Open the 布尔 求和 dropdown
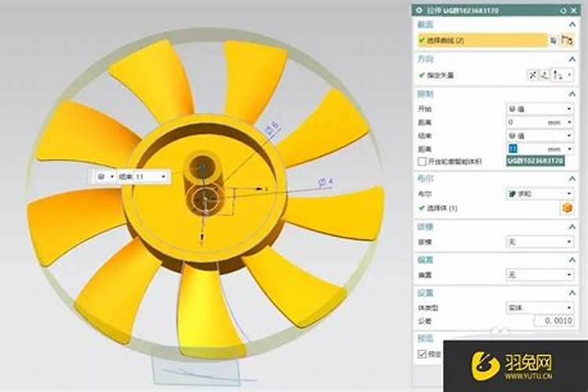 click(539, 193)
